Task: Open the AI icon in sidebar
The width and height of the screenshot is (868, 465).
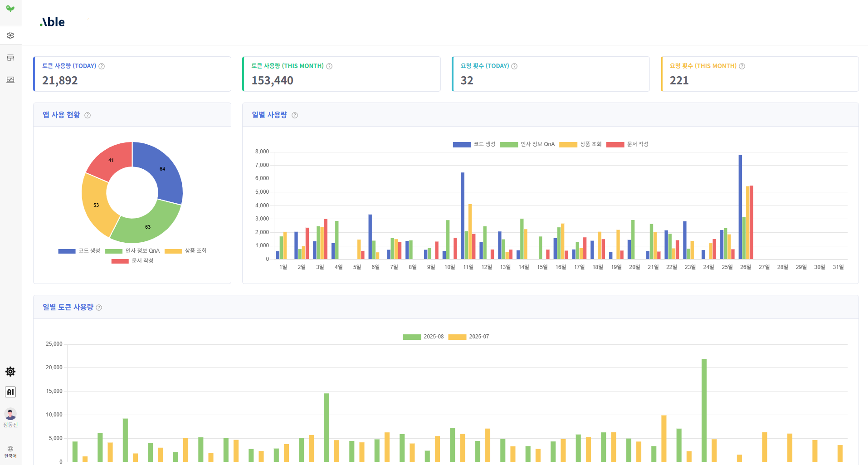Action: point(10,392)
